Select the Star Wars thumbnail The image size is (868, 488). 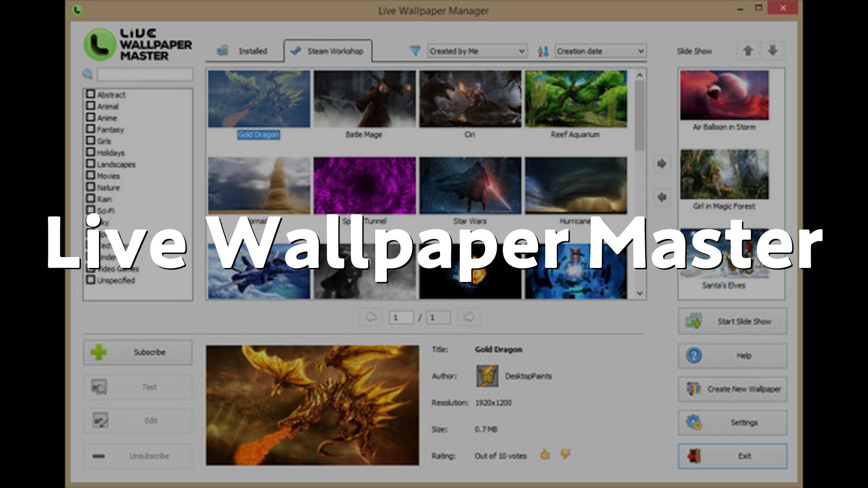click(x=470, y=186)
